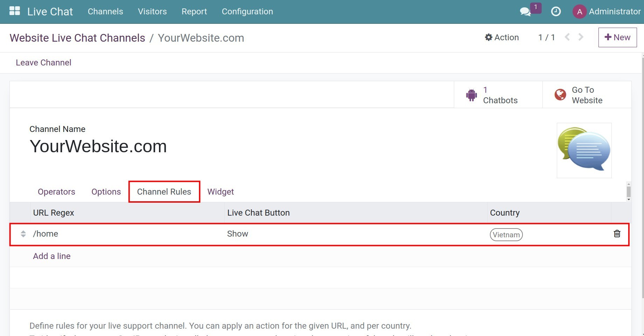Check activities via the clock icon
The width and height of the screenshot is (644, 336).
pos(556,12)
